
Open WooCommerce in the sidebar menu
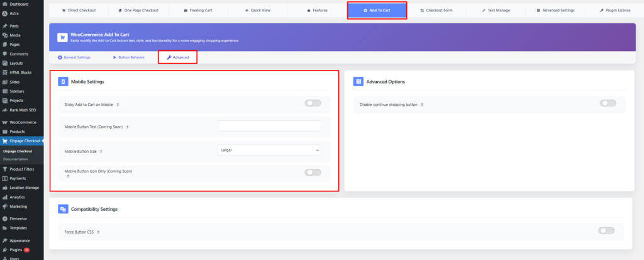[x=22, y=122]
